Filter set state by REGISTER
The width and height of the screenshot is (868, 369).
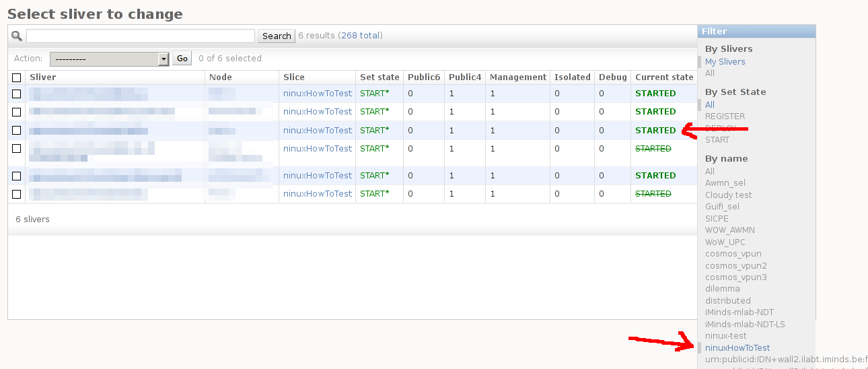725,116
